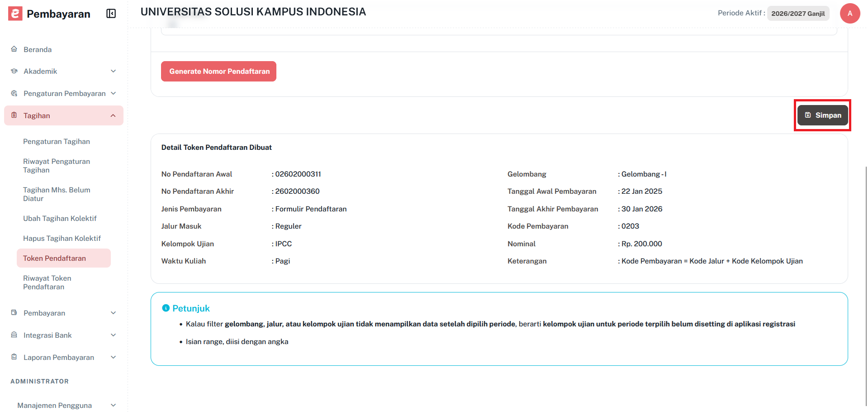The width and height of the screenshot is (868, 412).
Task: Click the Pembayaran app logo icon
Action: click(x=15, y=14)
